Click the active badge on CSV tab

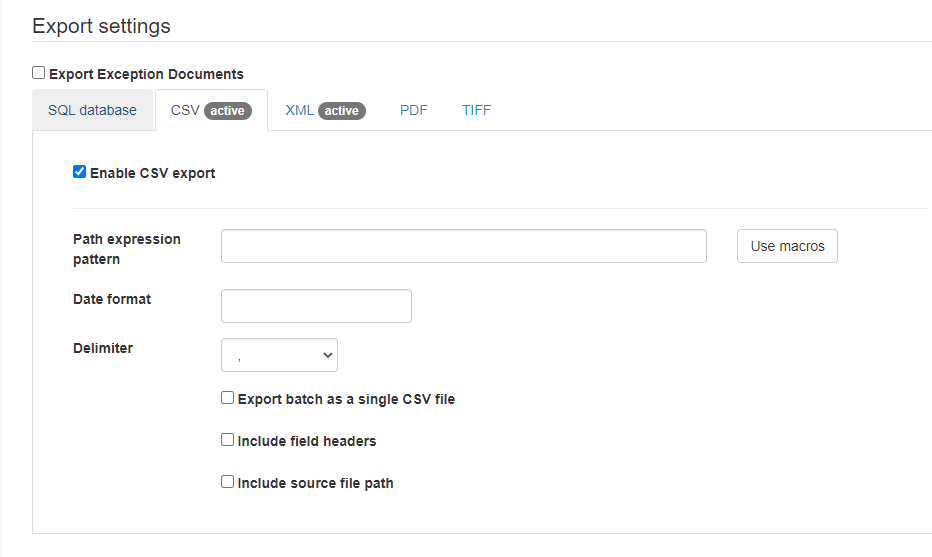pyautogui.click(x=228, y=111)
